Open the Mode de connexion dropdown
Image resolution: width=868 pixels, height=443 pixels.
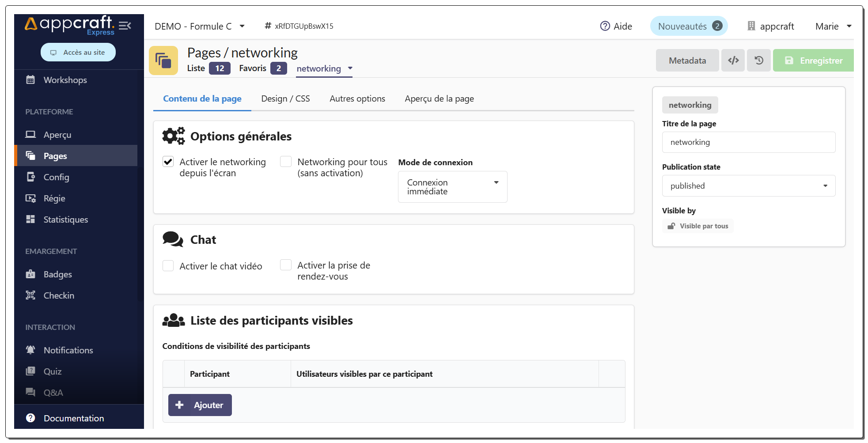coord(452,187)
